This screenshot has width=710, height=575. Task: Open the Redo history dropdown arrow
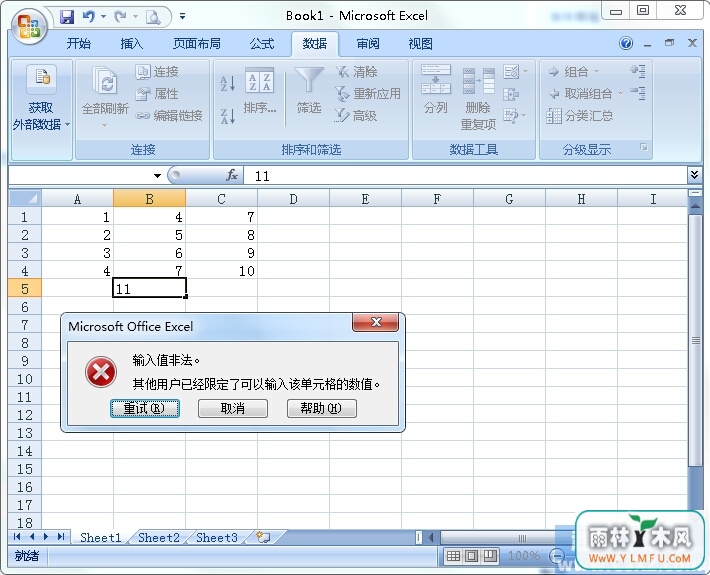(x=135, y=17)
